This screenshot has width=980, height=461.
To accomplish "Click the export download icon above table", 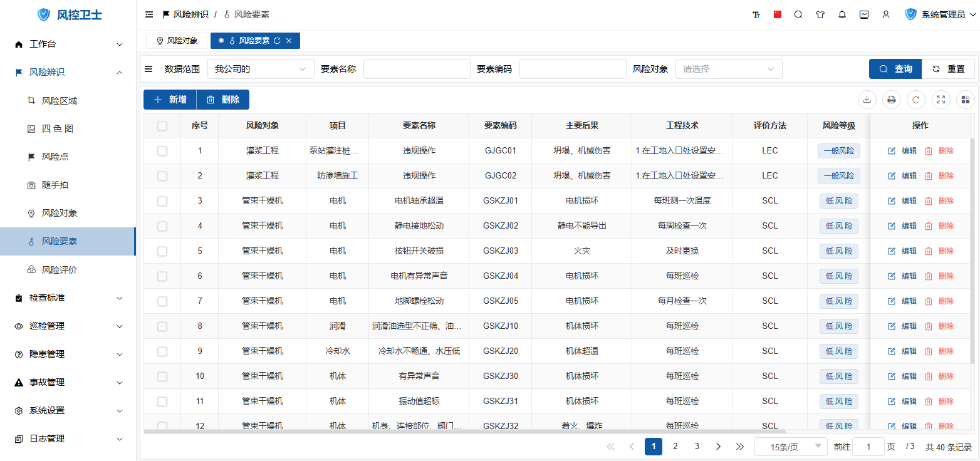I will (867, 100).
